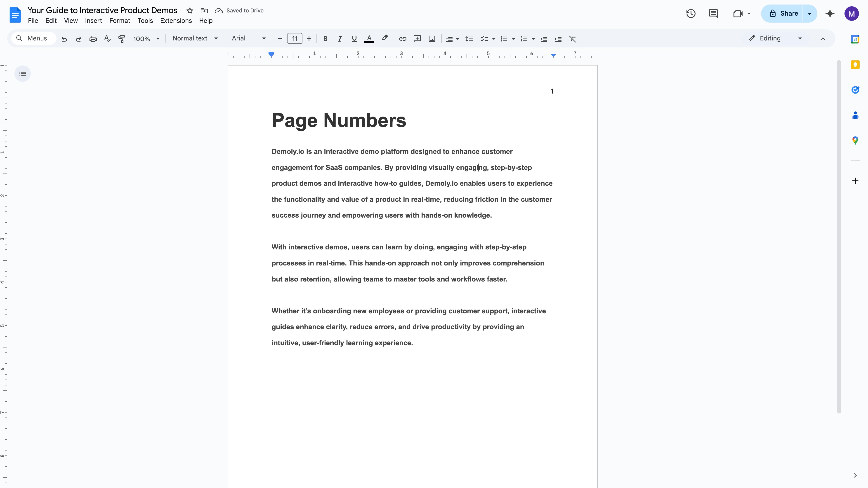Click the font size field

pyautogui.click(x=295, y=38)
